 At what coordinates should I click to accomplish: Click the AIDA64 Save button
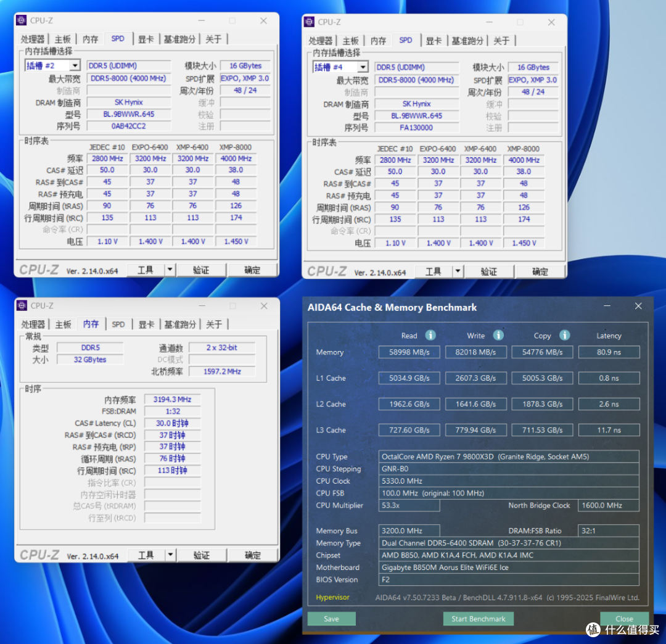coord(331,619)
